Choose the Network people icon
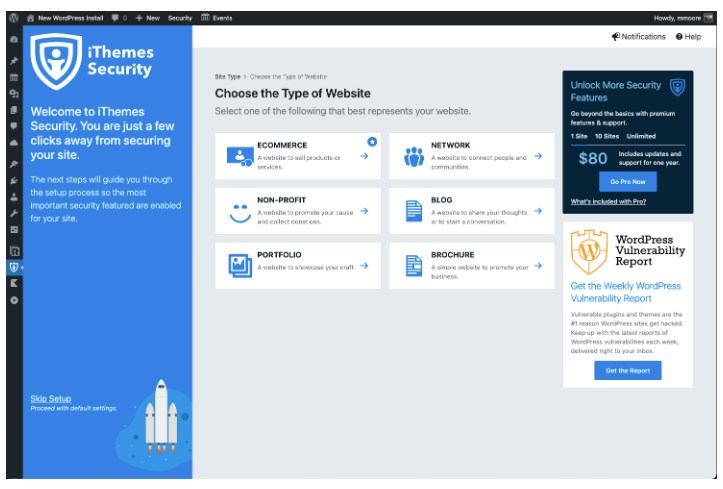 point(414,156)
